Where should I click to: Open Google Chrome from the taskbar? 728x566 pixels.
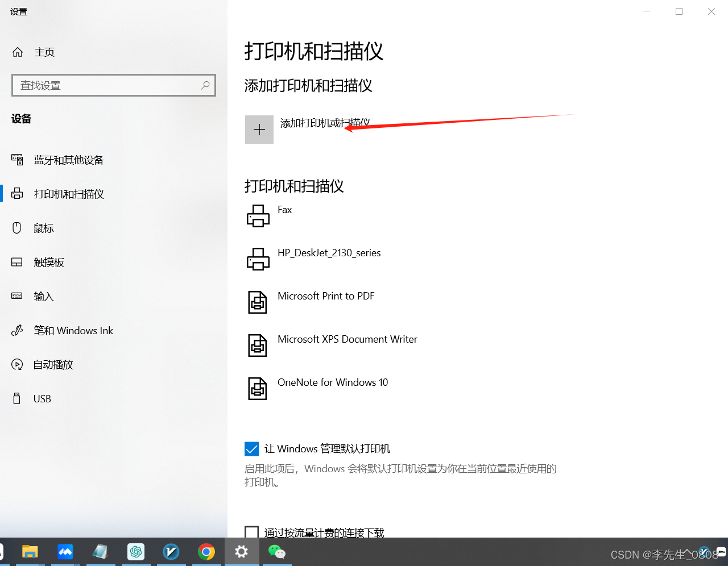pos(206,552)
